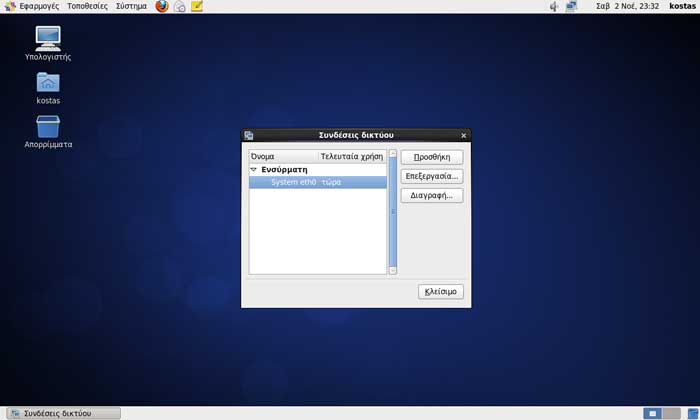The width and height of the screenshot is (700, 420).
Task: Click the Κλείσιμο button
Action: (441, 291)
